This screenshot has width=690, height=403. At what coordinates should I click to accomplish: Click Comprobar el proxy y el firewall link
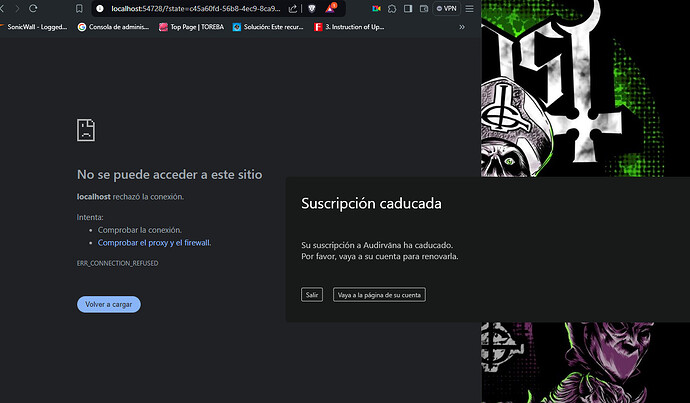pyautogui.click(x=154, y=242)
